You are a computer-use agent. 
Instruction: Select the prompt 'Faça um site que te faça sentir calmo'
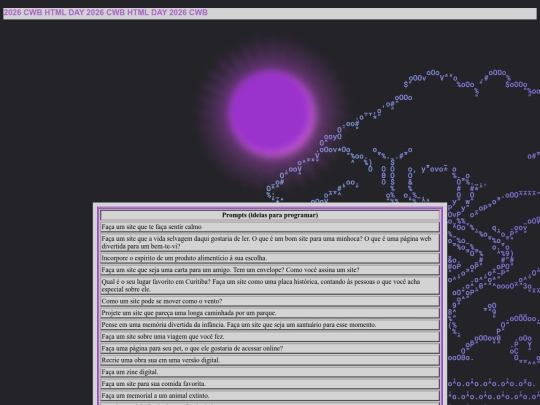coord(270,227)
